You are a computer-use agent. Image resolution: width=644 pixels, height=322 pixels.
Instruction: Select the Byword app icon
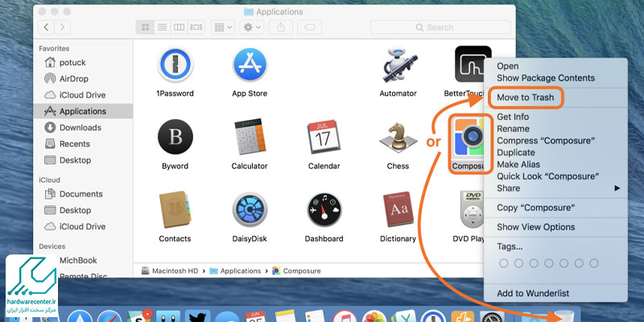click(174, 138)
